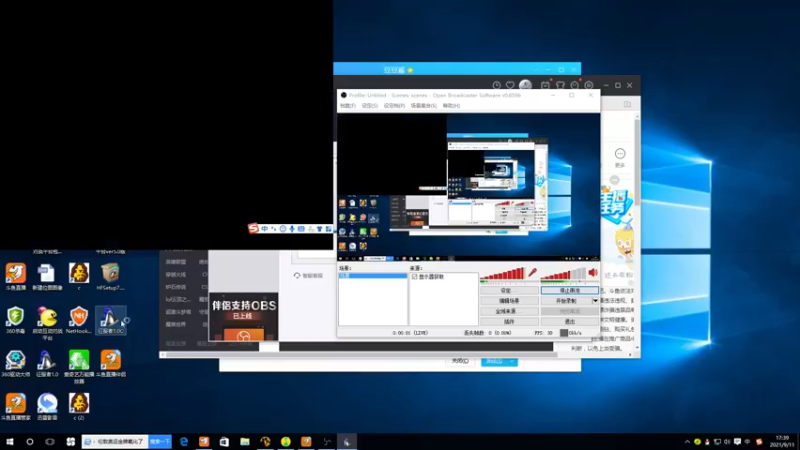Open the 场景集合(S) menu in OBS
Image resolution: width=800 pixels, height=450 pixels.
[x=423, y=106]
